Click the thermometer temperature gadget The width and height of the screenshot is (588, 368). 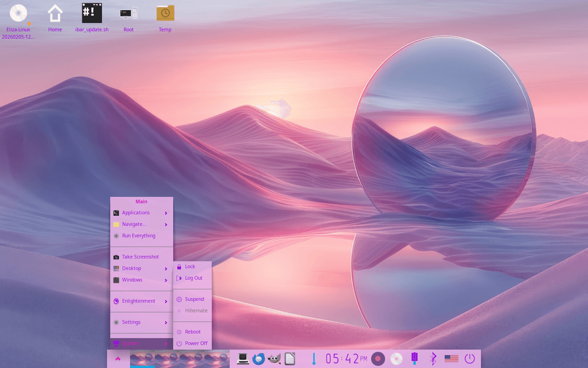click(314, 358)
